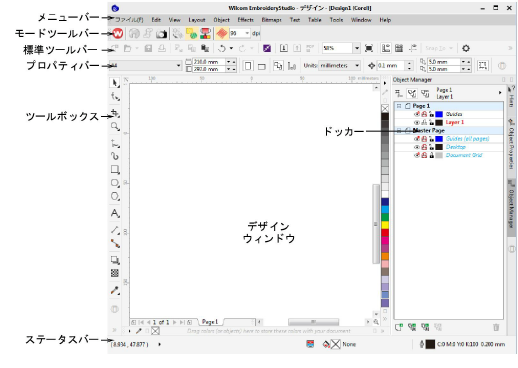
Task: Click the Undo arrow icon
Action: (222, 49)
